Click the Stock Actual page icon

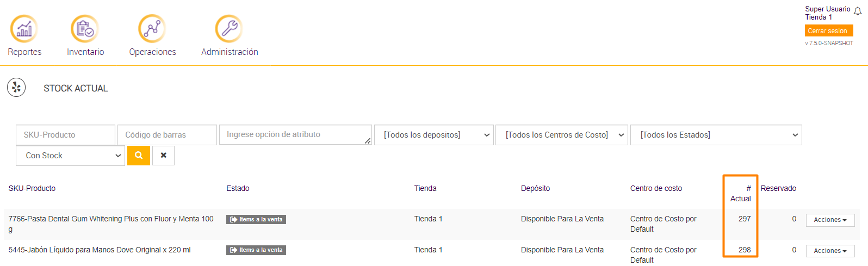click(x=16, y=88)
